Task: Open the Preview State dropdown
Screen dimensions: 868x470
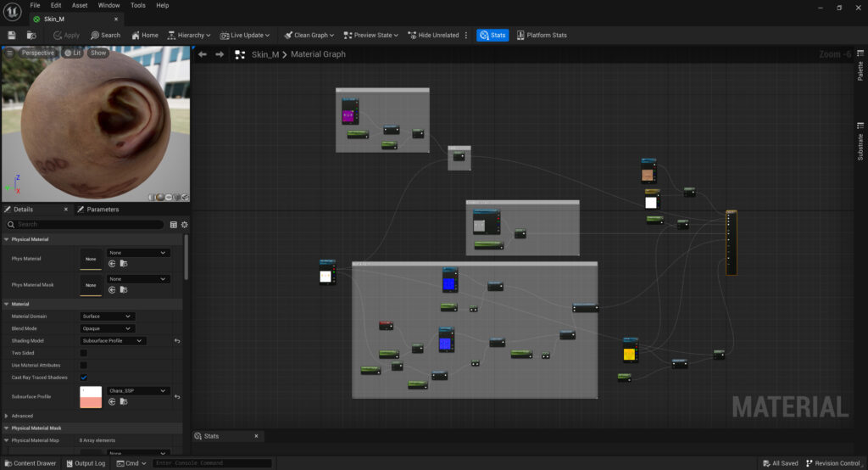Action: pyautogui.click(x=371, y=35)
